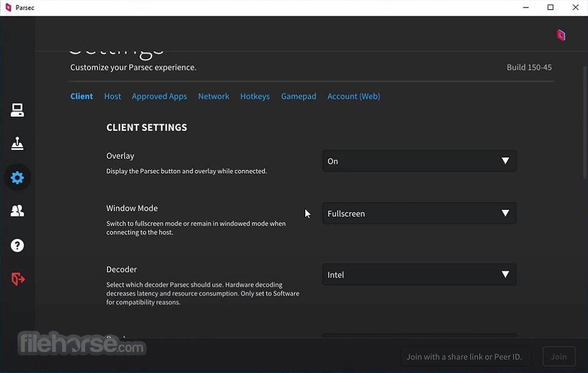The height and width of the screenshot is (373, 588).
Task: Open the Approved Apps tab
Action: [160, 96]
